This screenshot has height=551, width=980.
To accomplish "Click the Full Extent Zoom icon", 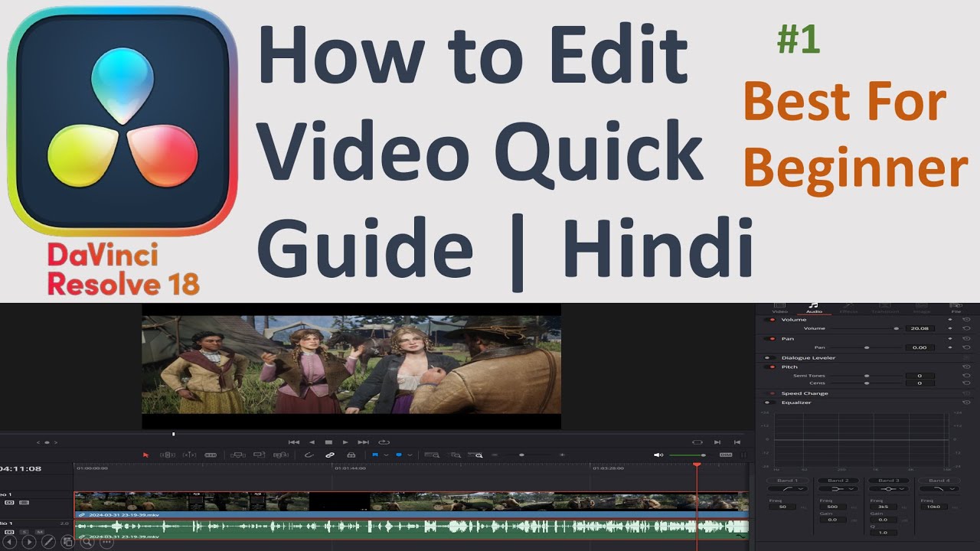I will pyautogui.click(x=432, y=455).
